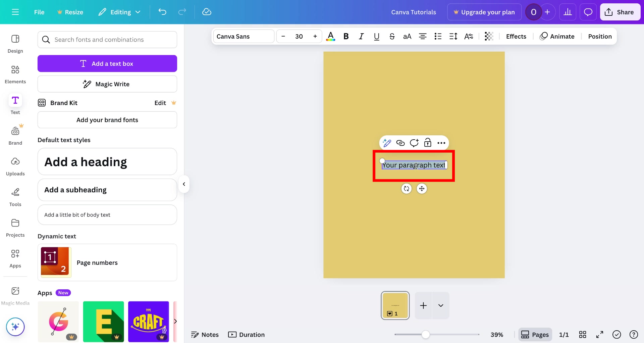The width and height of the screenshot is (644, 343).
Task: Lock the selected text box
Action: pyautogui.click(x=428, y=143)
